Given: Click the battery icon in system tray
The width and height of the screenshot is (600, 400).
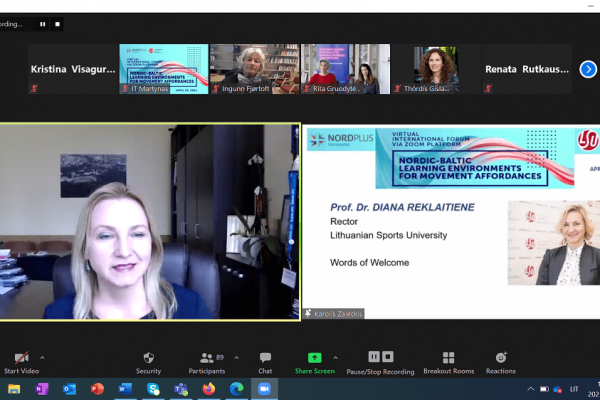Looking at the screenshot, I should [x=544, y=389].
